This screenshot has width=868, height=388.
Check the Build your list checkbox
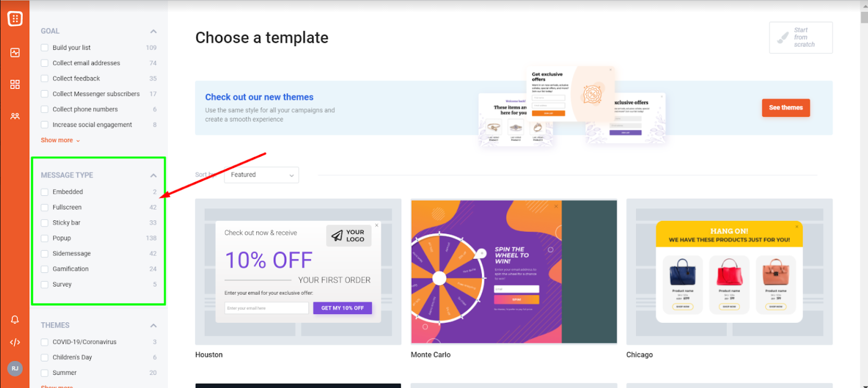click(44, 47)
